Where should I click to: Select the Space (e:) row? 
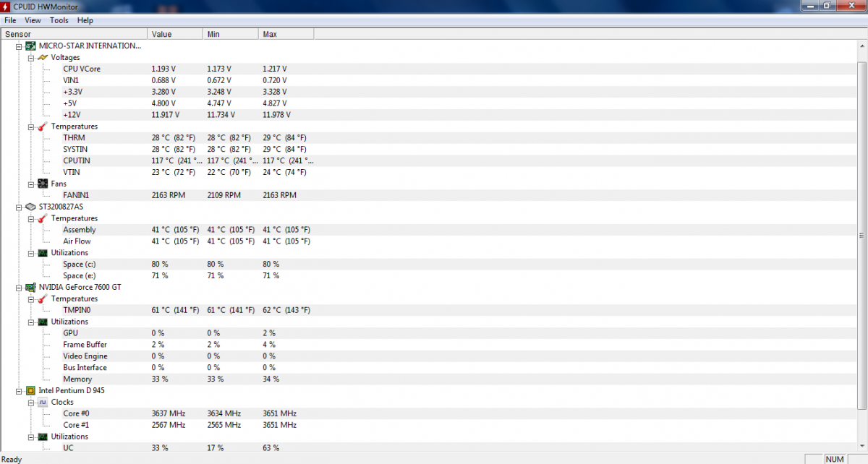coord(428,275)
